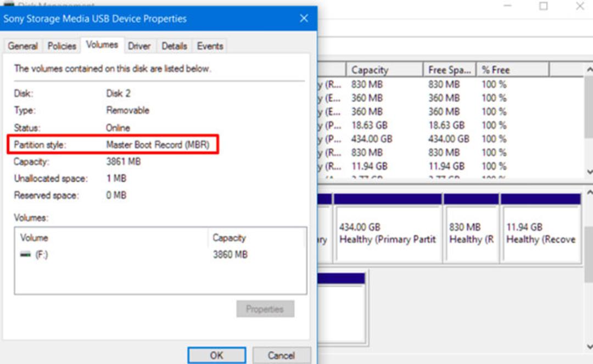Viewport: 593px width, 364px height.
Task: Sort Disk Management by % Free column
Action: (512, 70)
